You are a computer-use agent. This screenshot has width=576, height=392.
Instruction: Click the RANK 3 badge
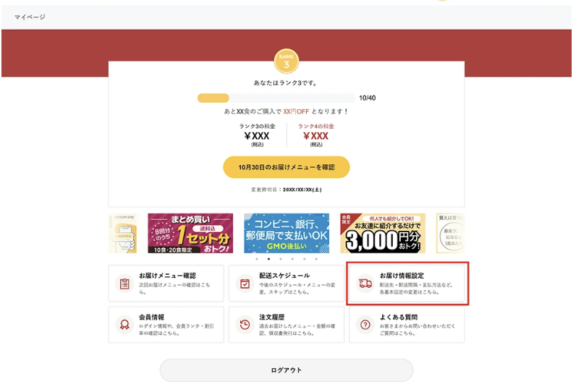point(287,61)
